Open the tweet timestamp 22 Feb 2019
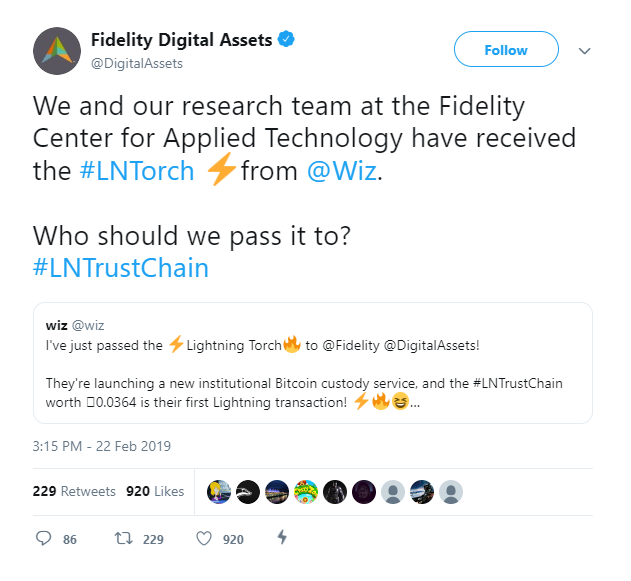This screenshot has width=631, height=581. tap(102, 446)
